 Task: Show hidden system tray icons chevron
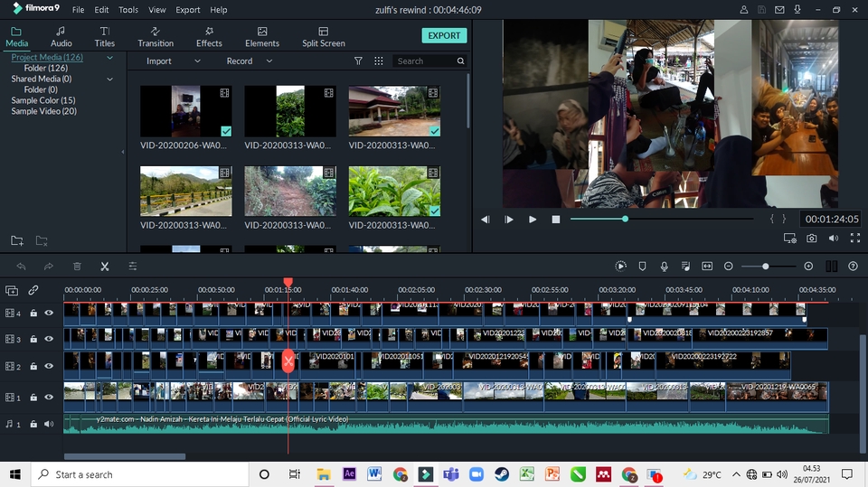[736, 474]
